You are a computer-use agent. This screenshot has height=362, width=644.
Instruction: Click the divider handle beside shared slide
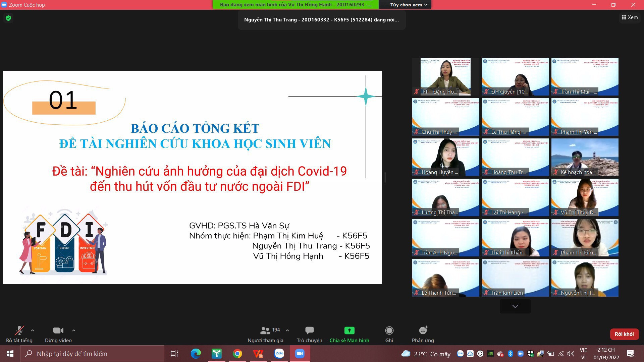point(384,177)
